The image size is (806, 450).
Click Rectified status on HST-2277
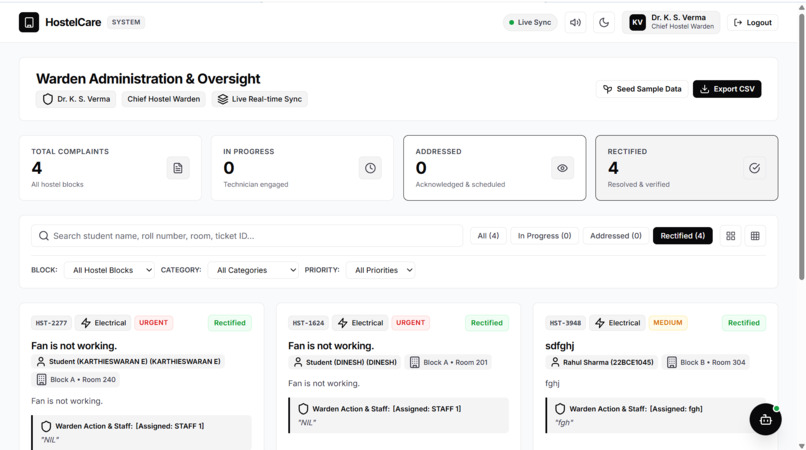click(230, 323)
